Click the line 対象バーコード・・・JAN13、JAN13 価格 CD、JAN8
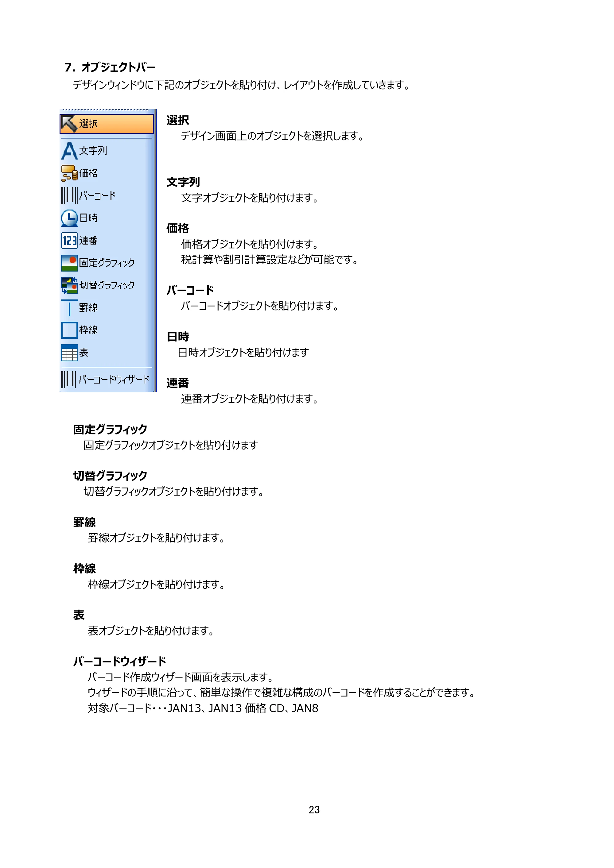This screenshot has height=868, width=614. (203, 708)
